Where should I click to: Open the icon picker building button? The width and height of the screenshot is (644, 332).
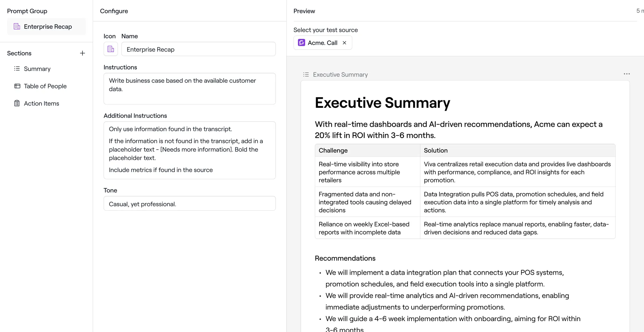coord(110,49)
